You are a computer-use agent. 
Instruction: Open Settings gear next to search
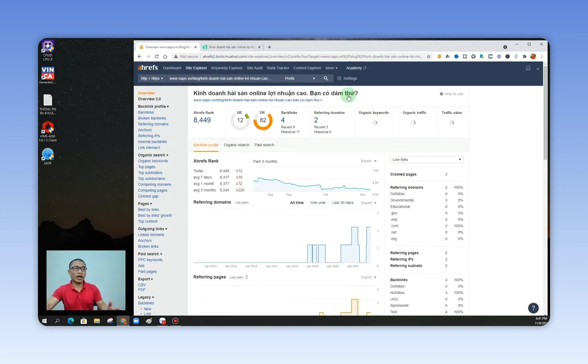coord(347,78)
